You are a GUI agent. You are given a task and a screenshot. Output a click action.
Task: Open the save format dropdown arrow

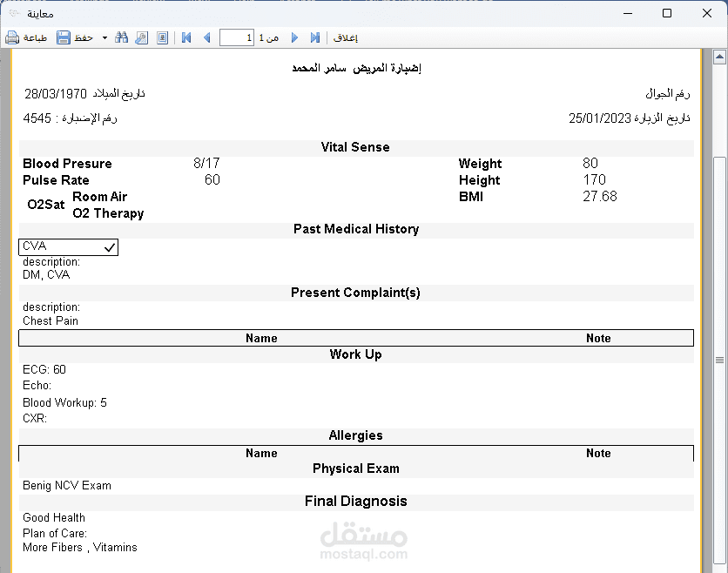(x=104, y=37)
